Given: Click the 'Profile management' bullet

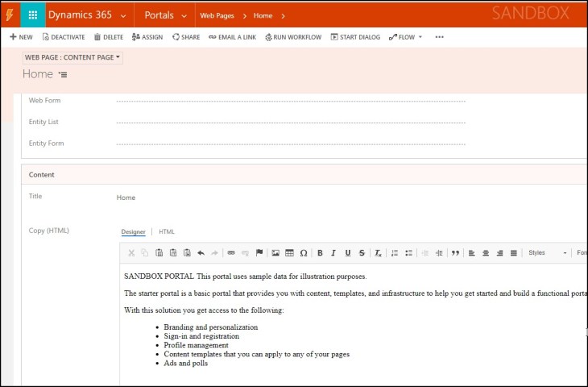Looking at the screenshot, I should [196, 345].
